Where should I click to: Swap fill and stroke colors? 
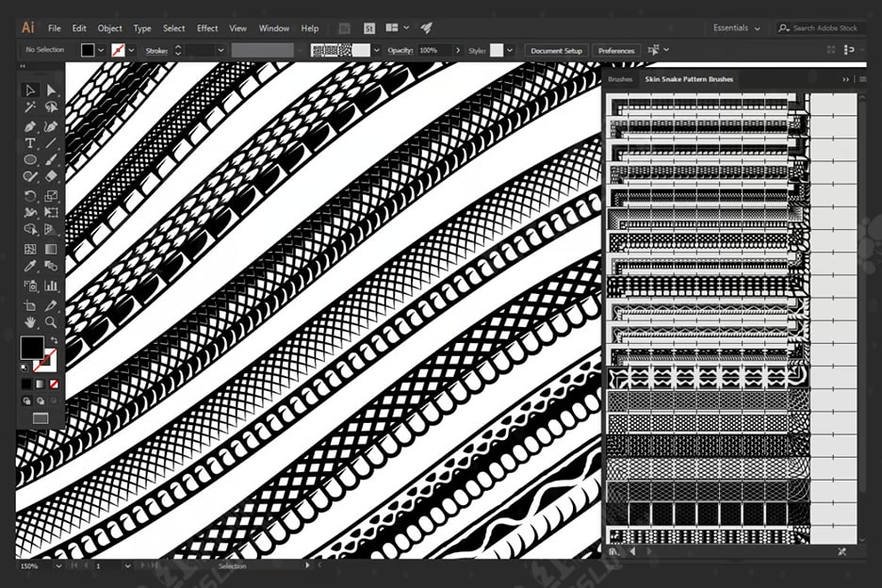[x=54, y=340]
